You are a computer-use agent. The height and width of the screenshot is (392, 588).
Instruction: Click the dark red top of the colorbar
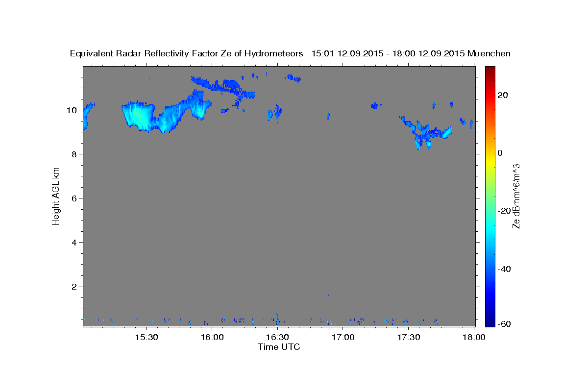(x=490, y=70)
